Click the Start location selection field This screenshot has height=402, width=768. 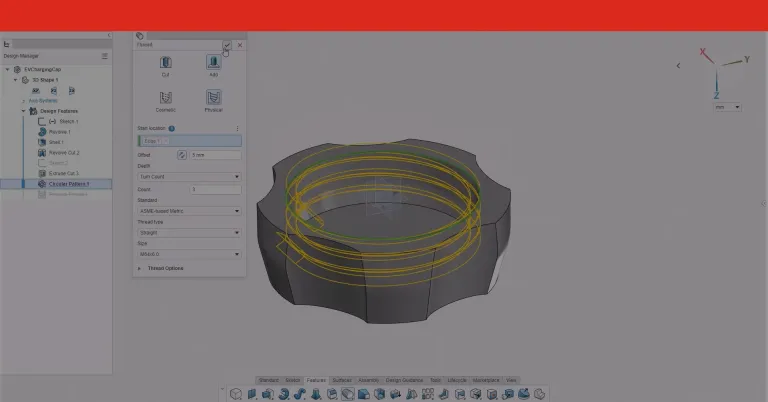click(190, 141)
